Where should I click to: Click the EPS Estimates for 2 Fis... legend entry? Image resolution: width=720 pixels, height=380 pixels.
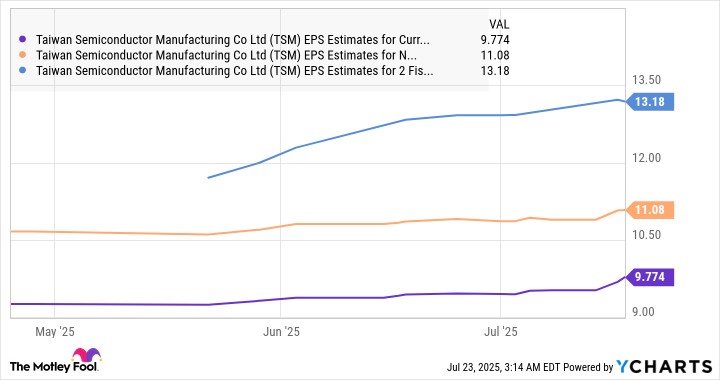tap(234, 71)
